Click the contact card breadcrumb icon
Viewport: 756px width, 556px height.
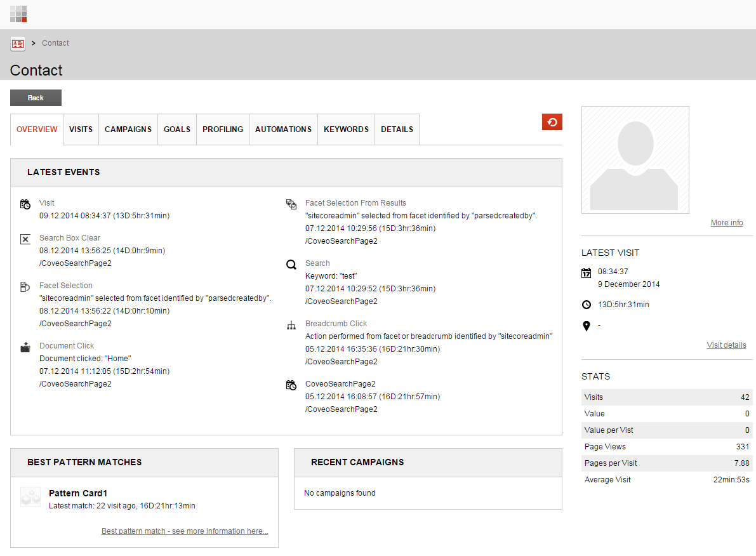point(18,44)
